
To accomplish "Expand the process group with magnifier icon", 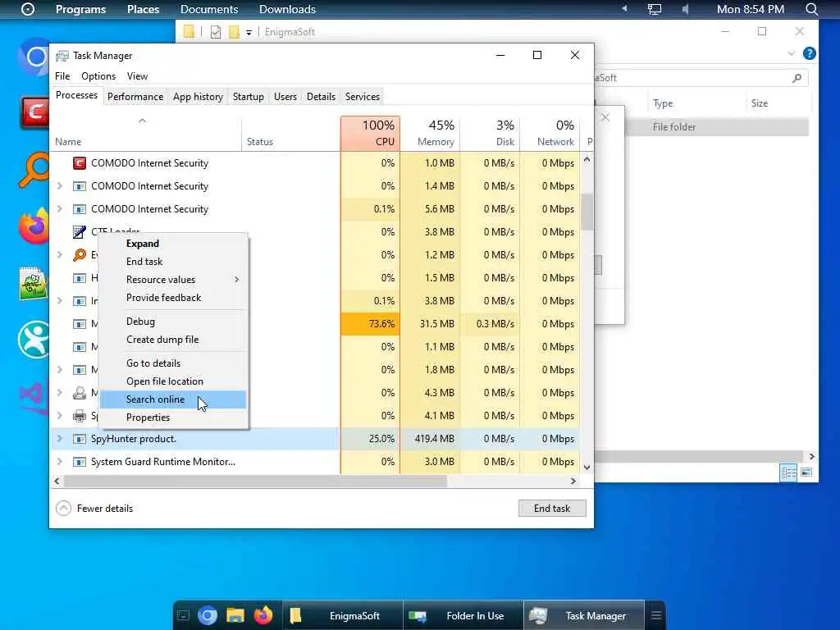I will pos(59,255).
